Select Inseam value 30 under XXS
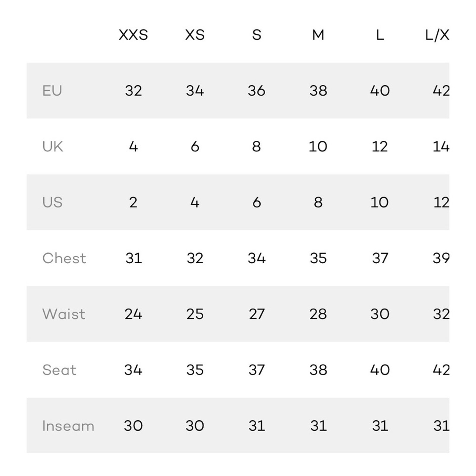Screen dimensions: 476x476 click(x=133, y=426)
